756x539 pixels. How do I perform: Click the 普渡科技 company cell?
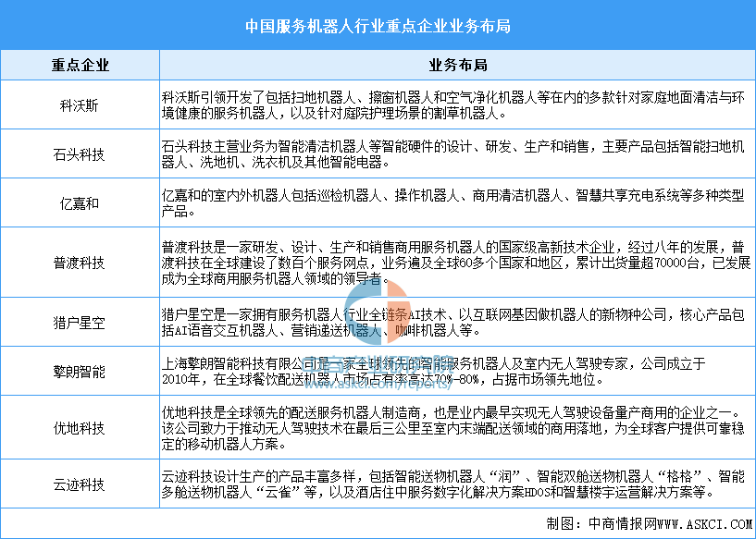[79, 263]
